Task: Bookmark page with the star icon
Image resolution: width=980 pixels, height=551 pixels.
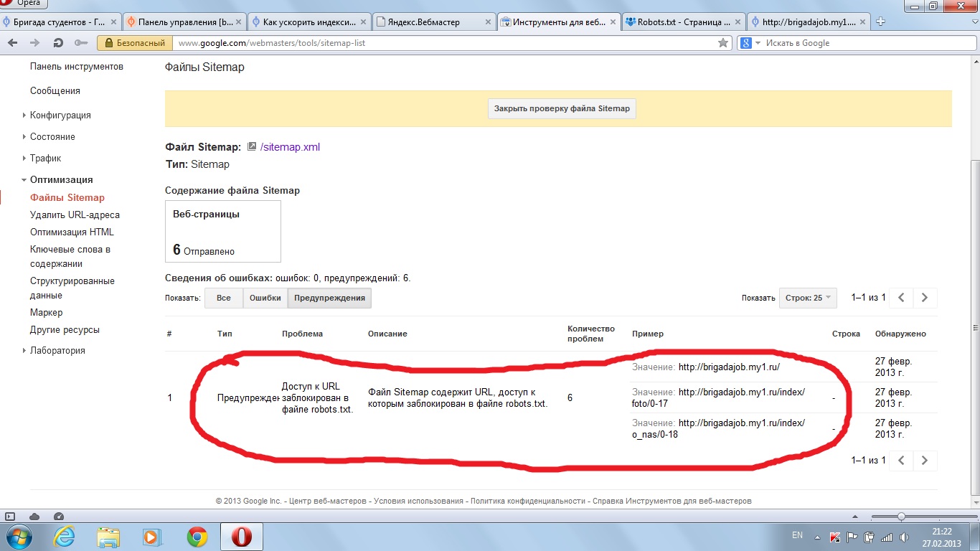Action: click(723, 43)
